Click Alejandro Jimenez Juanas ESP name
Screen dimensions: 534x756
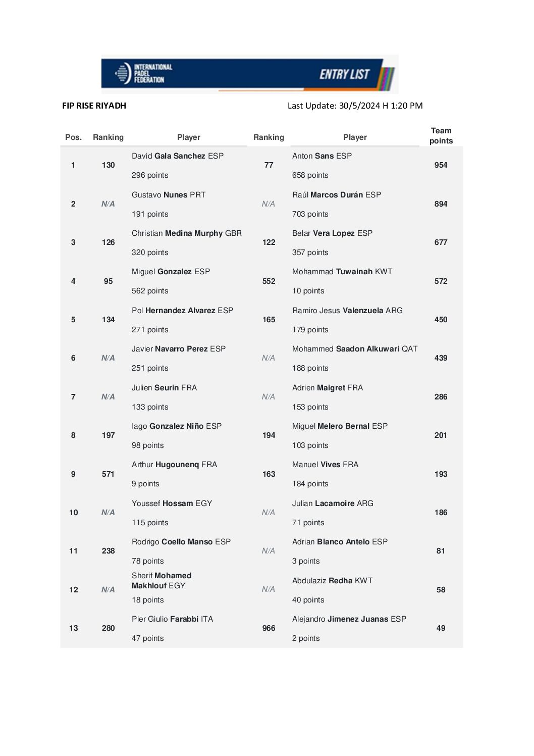[x=349, y=619]
